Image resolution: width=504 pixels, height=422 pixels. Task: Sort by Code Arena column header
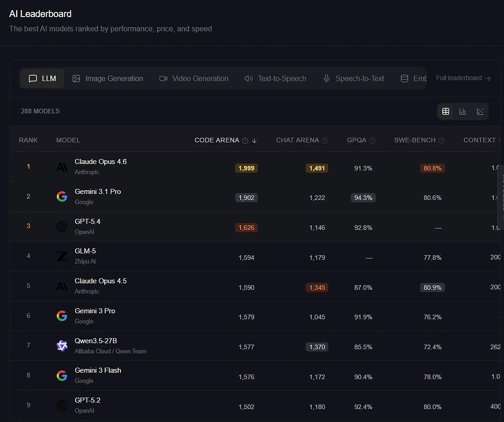(217, 141)
